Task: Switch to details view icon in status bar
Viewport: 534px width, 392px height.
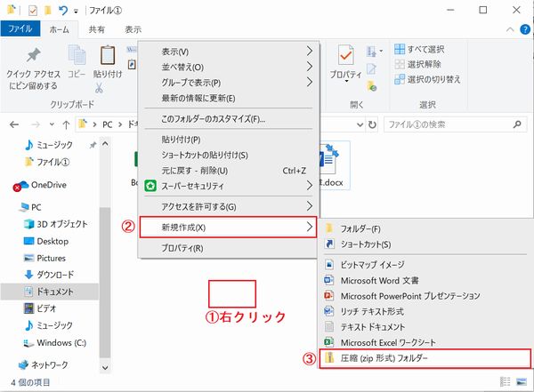Action: 505,382
